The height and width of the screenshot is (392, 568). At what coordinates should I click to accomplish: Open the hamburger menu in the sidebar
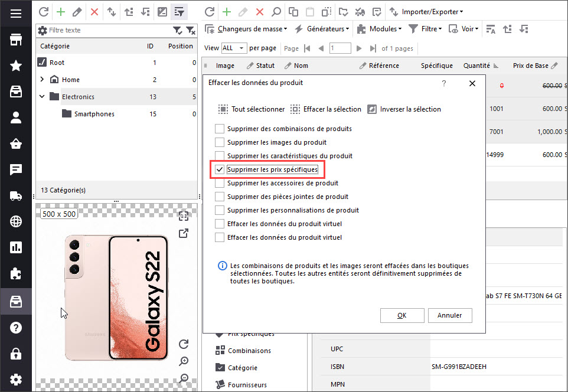pos(15,14)
